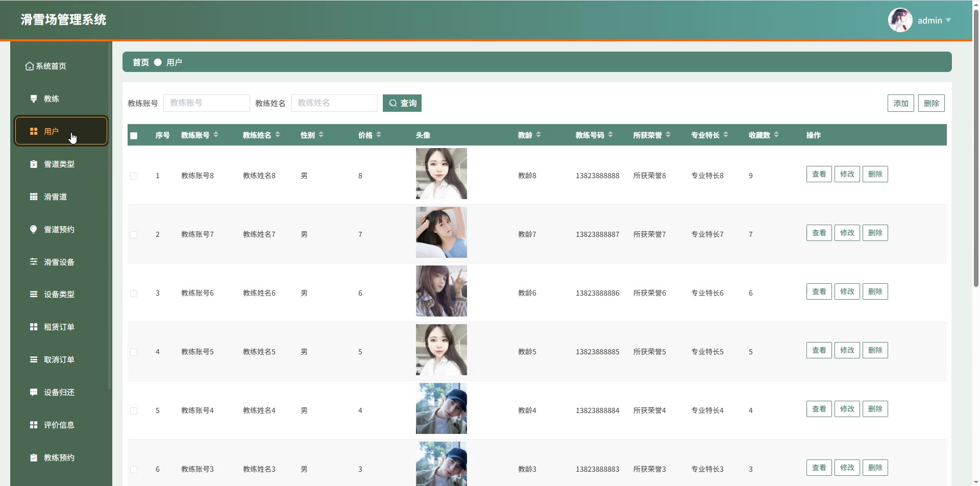Click 修改 for 教练账号8
The width and height of the screenshot is (980, 486).
pyautogui.click(x=847, y=174)
